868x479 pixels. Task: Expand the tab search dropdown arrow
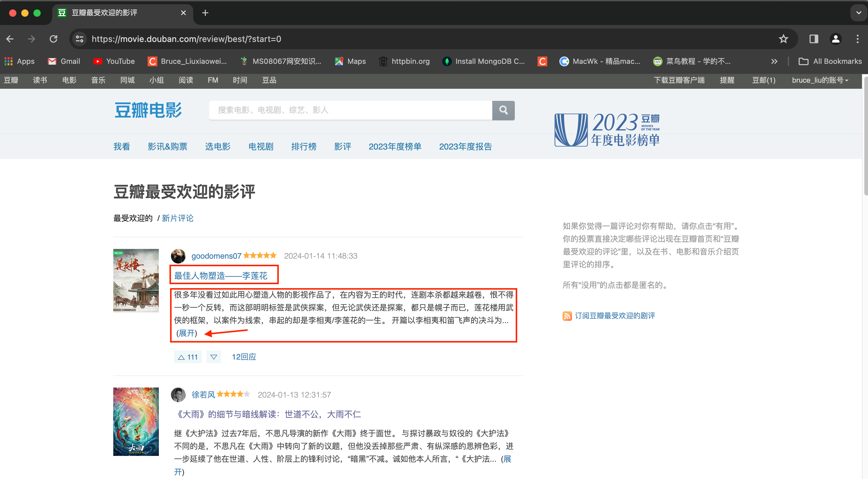point(859,13)
